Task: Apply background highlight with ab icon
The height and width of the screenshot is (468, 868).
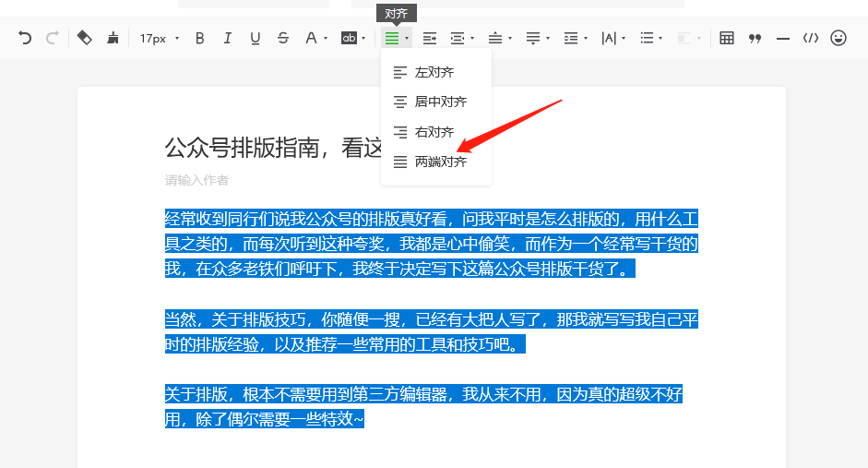Action: [x=349, y=38]
